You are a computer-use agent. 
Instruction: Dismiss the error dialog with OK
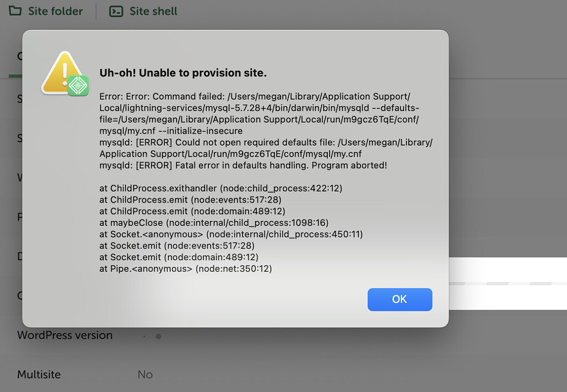(400, 300)
